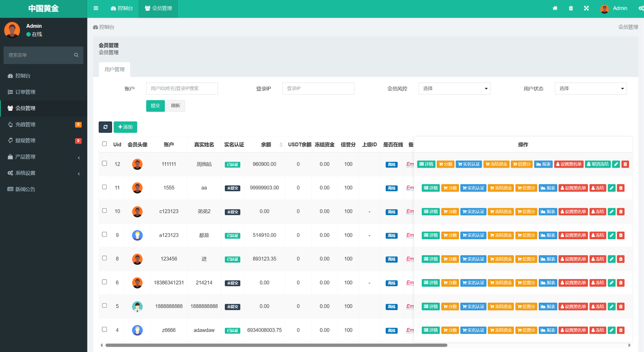Viewport: 644px width, 352px height.
Task: Check the select-all checkbox in table header
Action: tap(104, 144)
